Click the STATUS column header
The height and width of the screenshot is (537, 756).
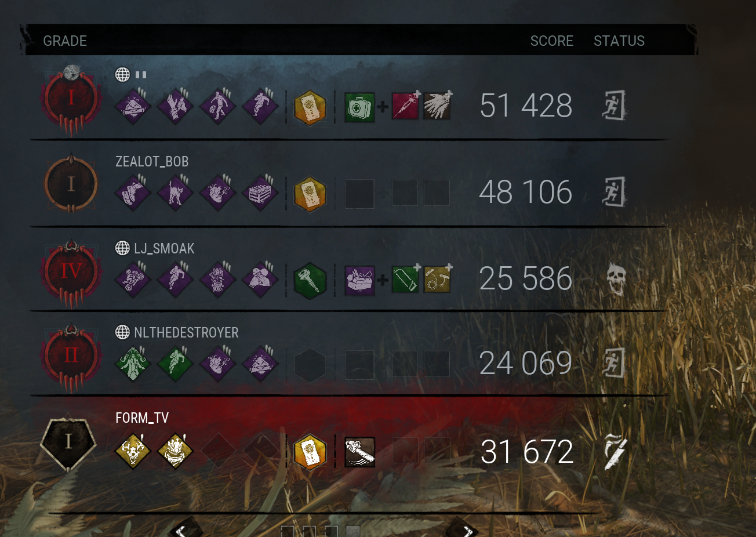(x=619, y=41)
